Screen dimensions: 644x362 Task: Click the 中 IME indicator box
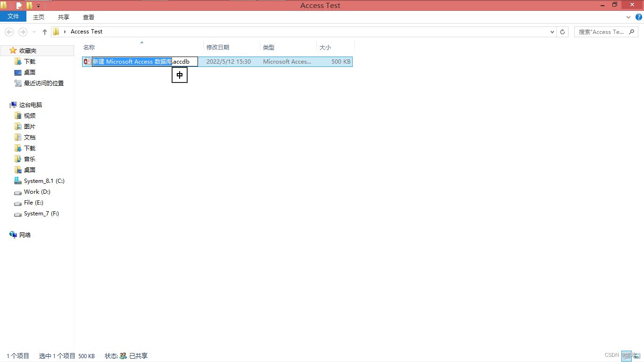click(180, 75)
